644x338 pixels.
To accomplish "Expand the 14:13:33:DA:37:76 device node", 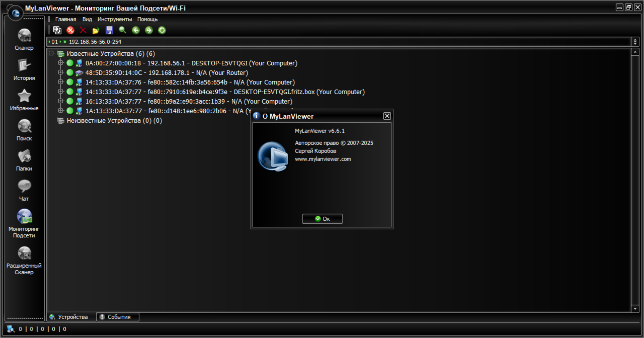I will point(61,82).
